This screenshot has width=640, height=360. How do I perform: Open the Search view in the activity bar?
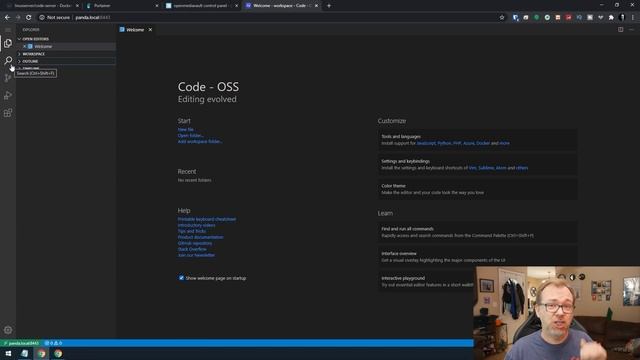8,60
